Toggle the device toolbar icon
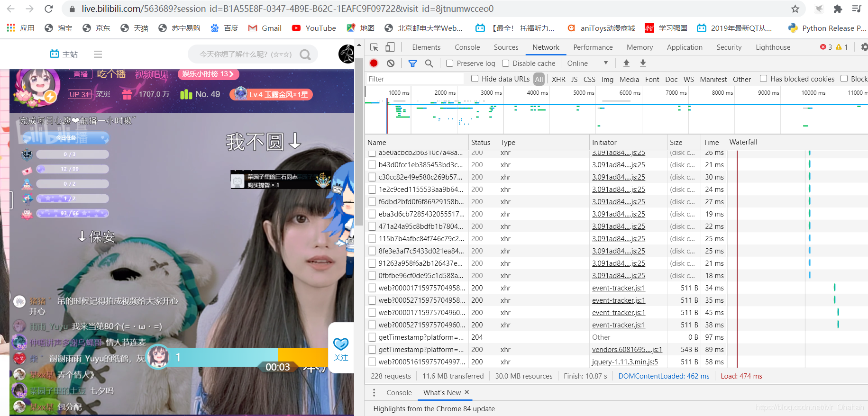Screen dimensions: 868x416 point(390,47)
